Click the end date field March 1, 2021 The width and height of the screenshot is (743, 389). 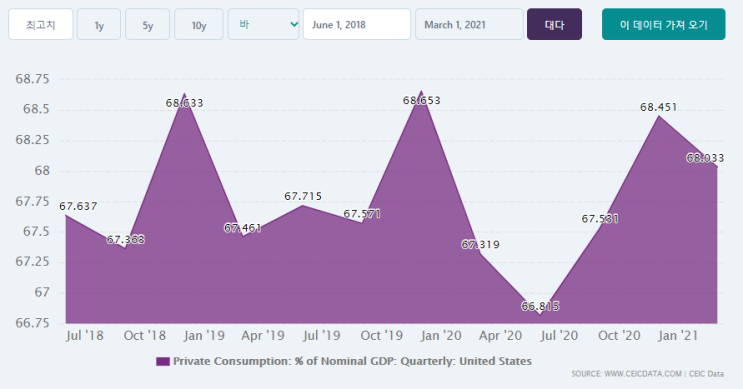click(469, 24)
